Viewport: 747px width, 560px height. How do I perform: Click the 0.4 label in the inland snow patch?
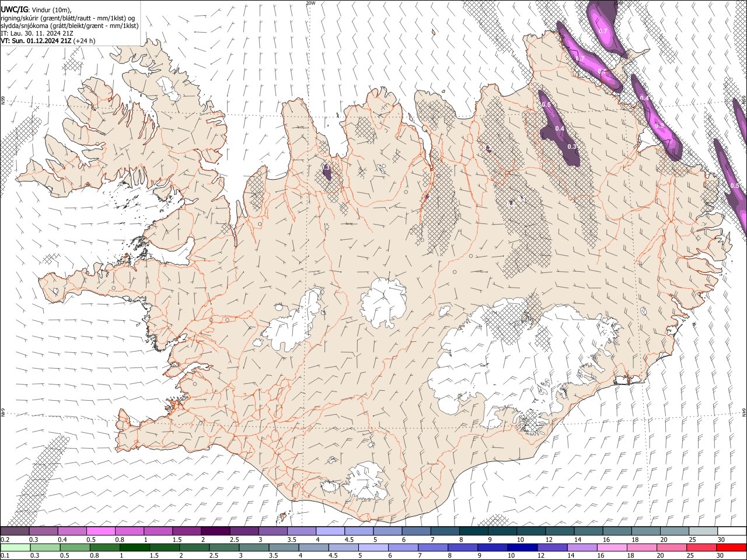click(x=560, y=128)
